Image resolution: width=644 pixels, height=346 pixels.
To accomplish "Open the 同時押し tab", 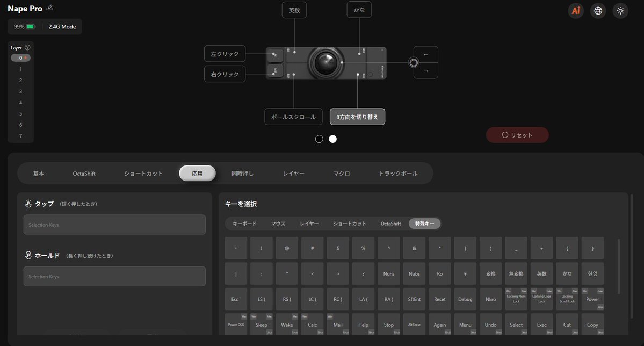I will pyautogui.click(x=242, y=174).
